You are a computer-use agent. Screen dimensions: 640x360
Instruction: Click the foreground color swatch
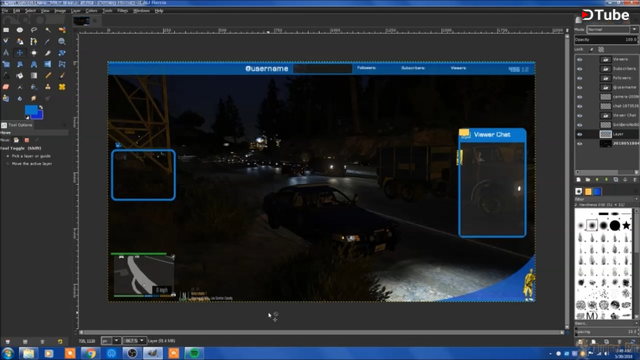(x=30, y=110)
